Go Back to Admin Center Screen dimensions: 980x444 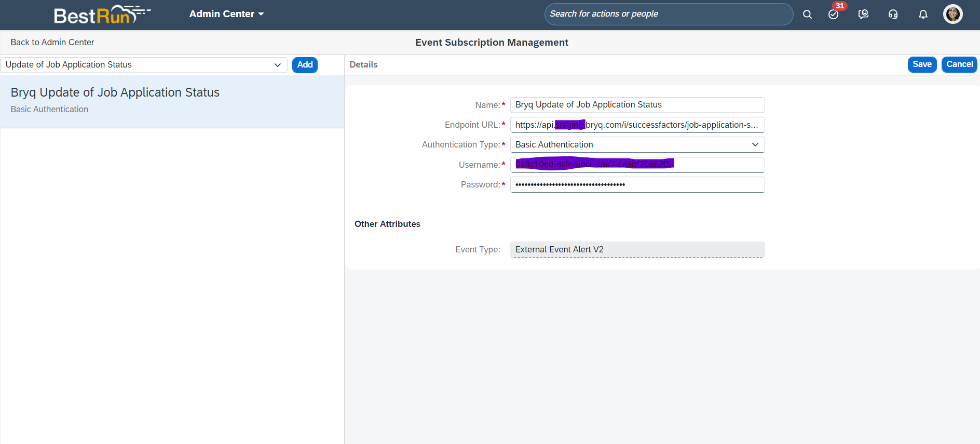[x=52, y=43]
